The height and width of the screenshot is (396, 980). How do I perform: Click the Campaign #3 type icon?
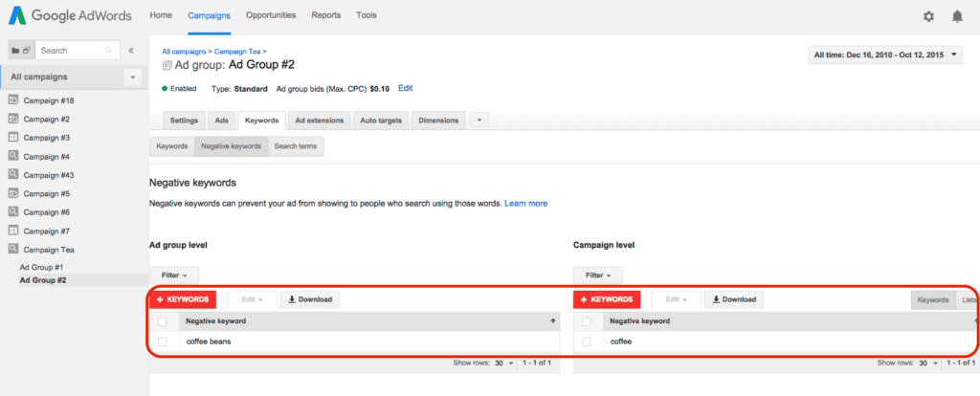[13, 138]
